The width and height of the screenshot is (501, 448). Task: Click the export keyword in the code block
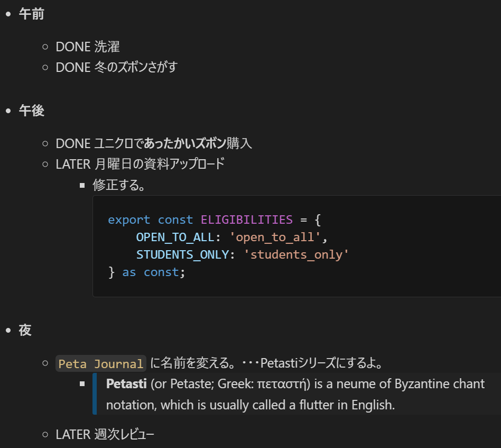pos(129,220)
